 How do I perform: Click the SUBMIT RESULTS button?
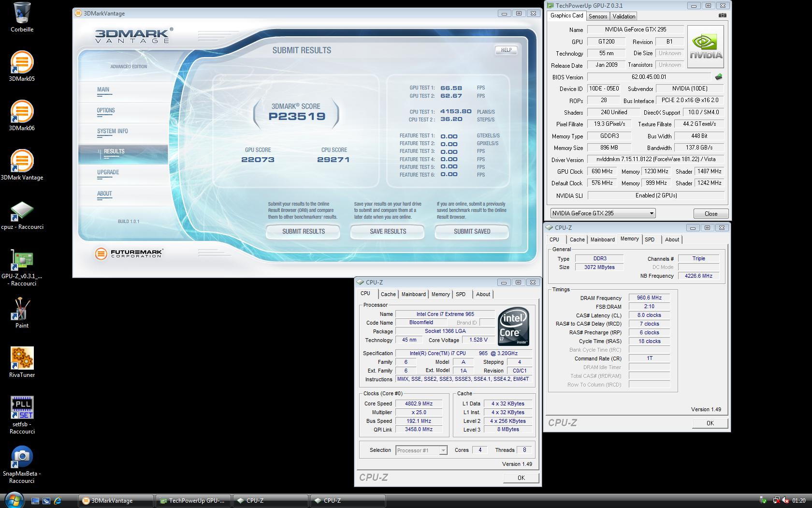[x=303, y=231]
